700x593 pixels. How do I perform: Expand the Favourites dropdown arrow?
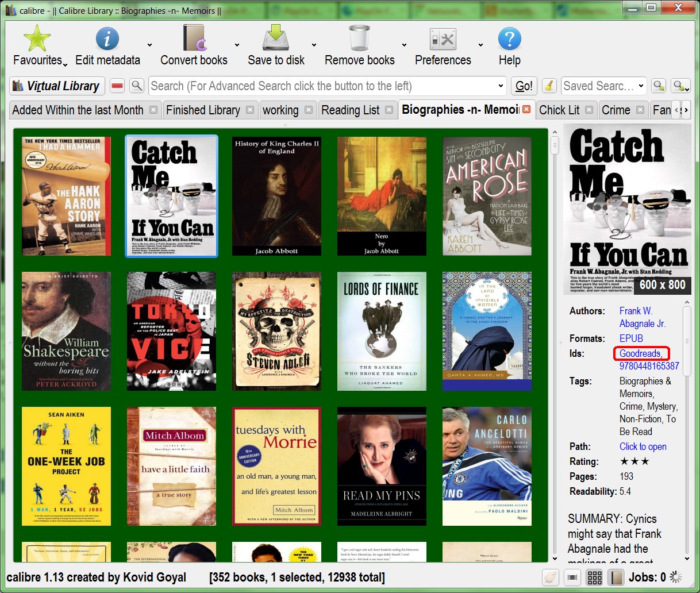tap(65, 64)
